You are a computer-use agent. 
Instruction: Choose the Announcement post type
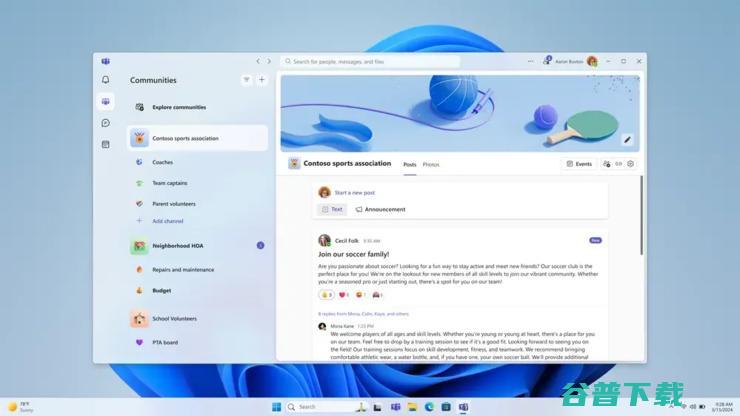click(x=380, y=209)
